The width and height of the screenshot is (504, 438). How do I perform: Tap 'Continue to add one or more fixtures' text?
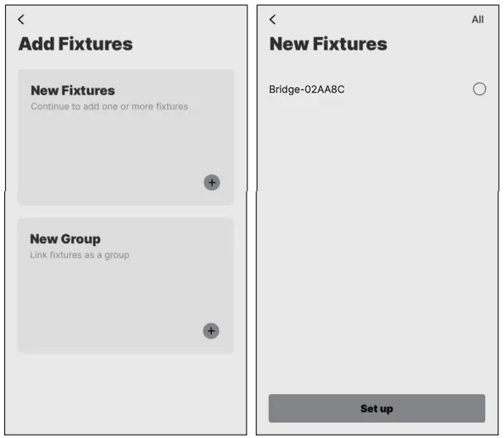(109, 107)
